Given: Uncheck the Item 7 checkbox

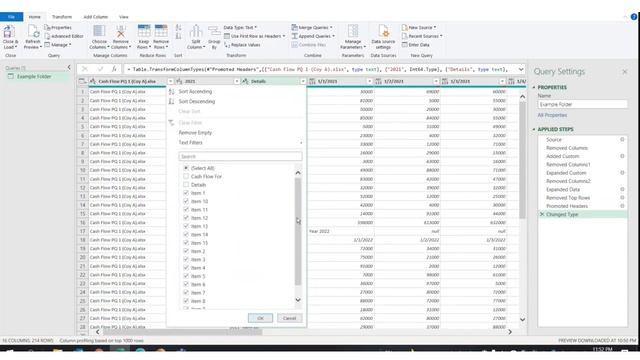Looking at the screenshot, I should pyautogui.click(x=186, y=293).
